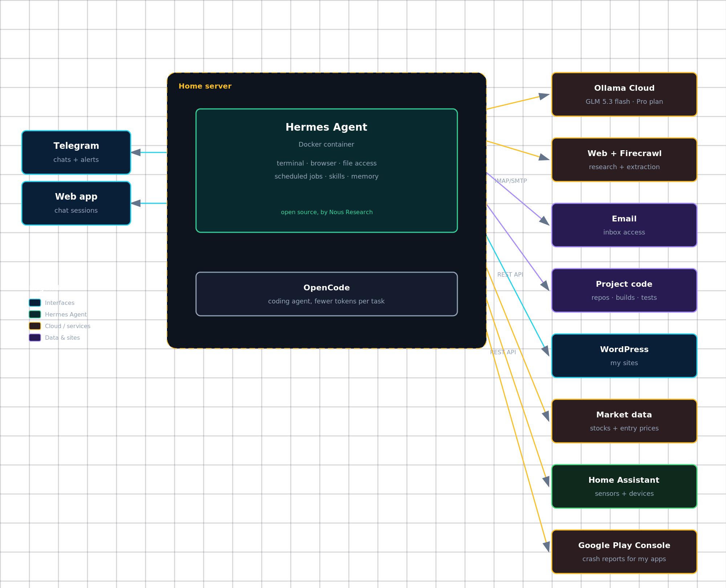This screenshot has height=588, width=726.
Task: Click 'stocks + entry prices' subtitle
Action: click(x=624, y=428)
